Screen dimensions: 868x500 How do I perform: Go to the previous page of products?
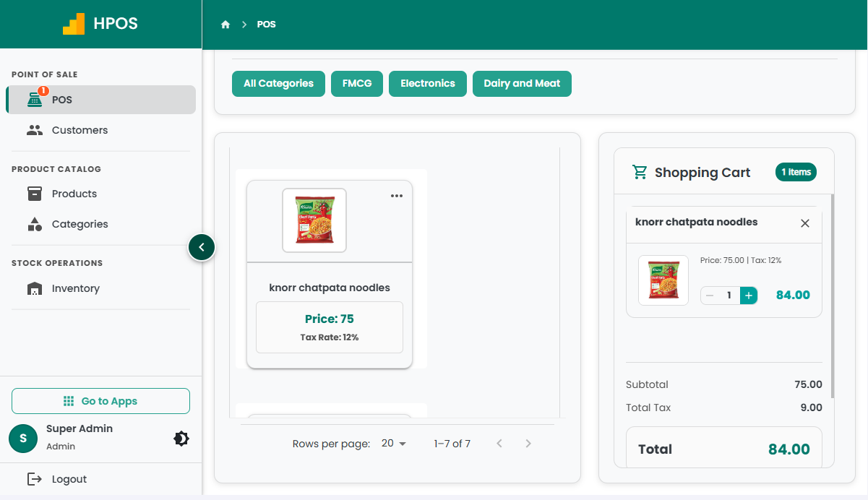(x=499, y=444)
